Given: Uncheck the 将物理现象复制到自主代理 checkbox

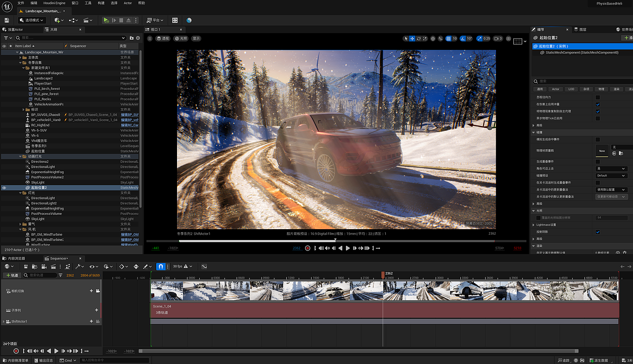Looking at the screenshot, I should (598, 111).
